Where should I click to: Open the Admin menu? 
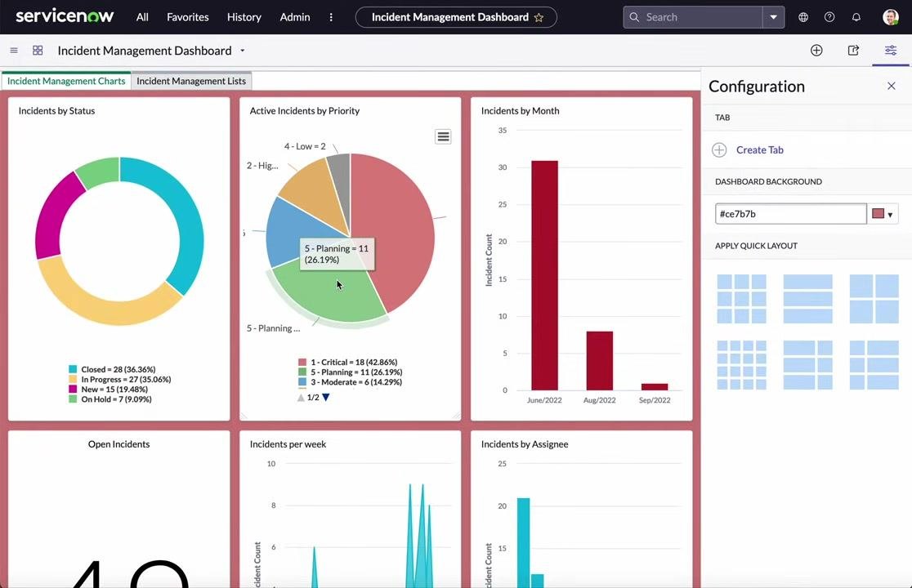click(295, 17)
